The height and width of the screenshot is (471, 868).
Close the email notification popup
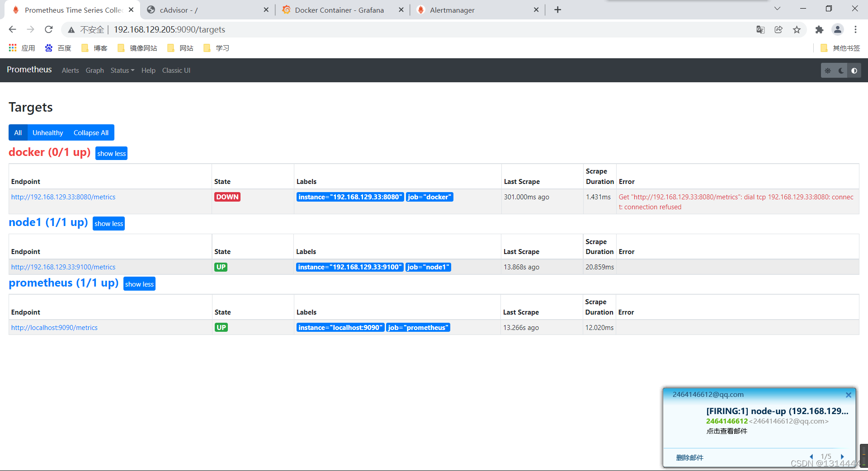tap(849, 395)
